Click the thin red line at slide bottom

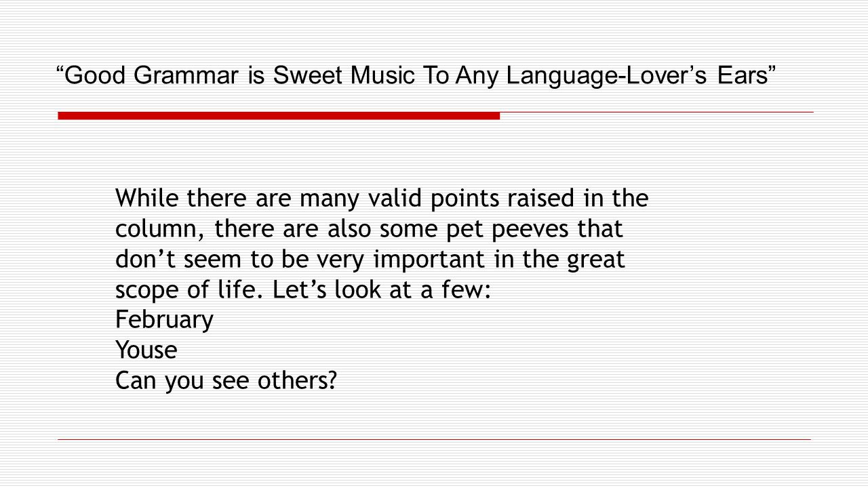pos(434,440)
